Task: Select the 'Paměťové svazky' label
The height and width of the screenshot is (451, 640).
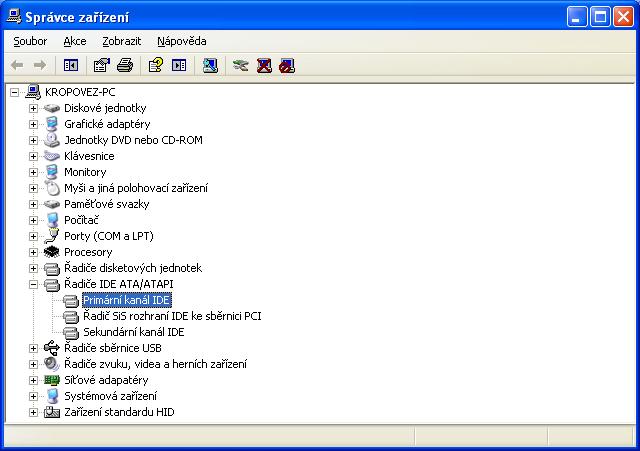Action: click(107, 204)
